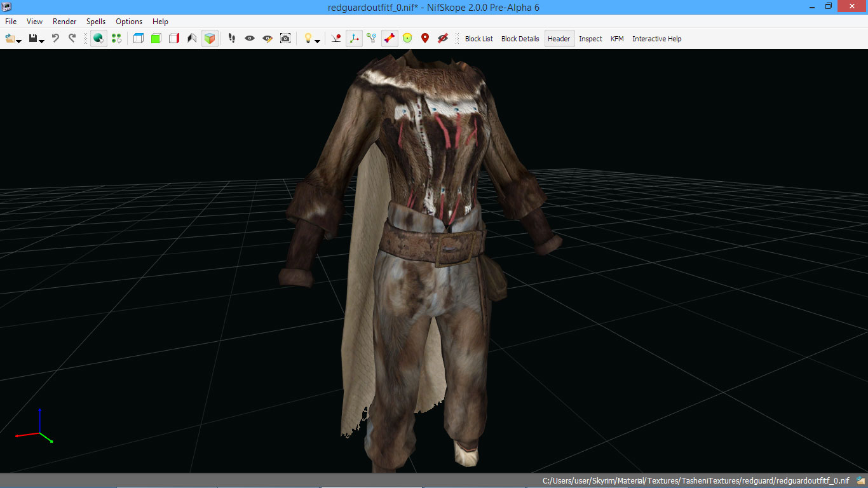The width and height of the screenshot is (868, 488).
Task: Show the Block List panel
Action: [x=478, y=39]
